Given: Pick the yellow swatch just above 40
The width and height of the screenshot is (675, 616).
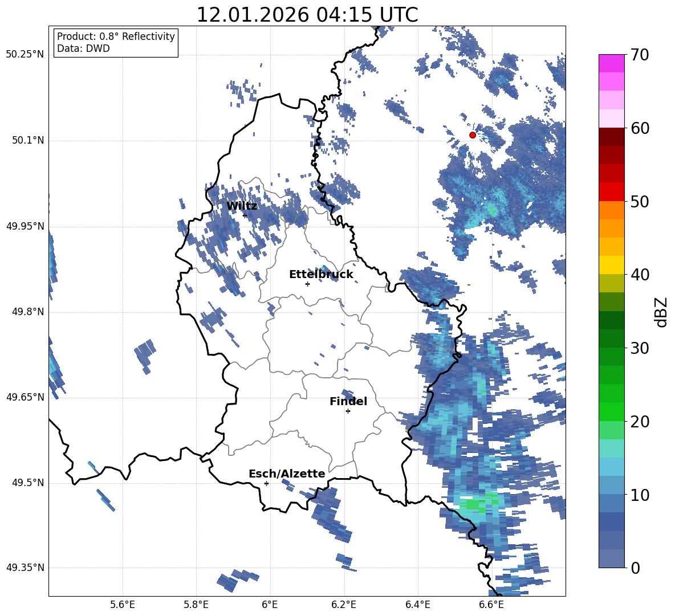Looking at the screenshot, I should click(611, 265).
